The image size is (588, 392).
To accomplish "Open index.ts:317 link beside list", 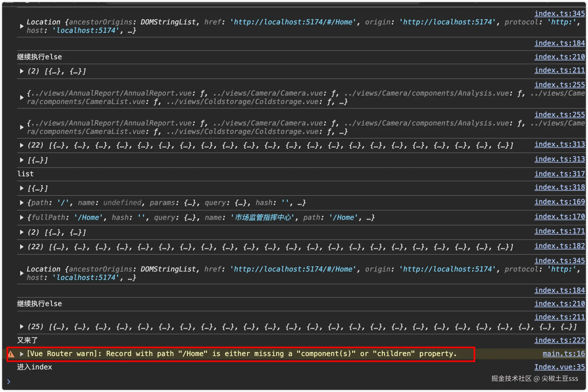I will coord(559,174).
